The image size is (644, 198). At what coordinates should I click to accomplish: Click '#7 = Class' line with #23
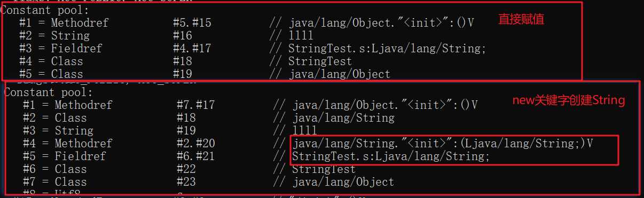208,182
